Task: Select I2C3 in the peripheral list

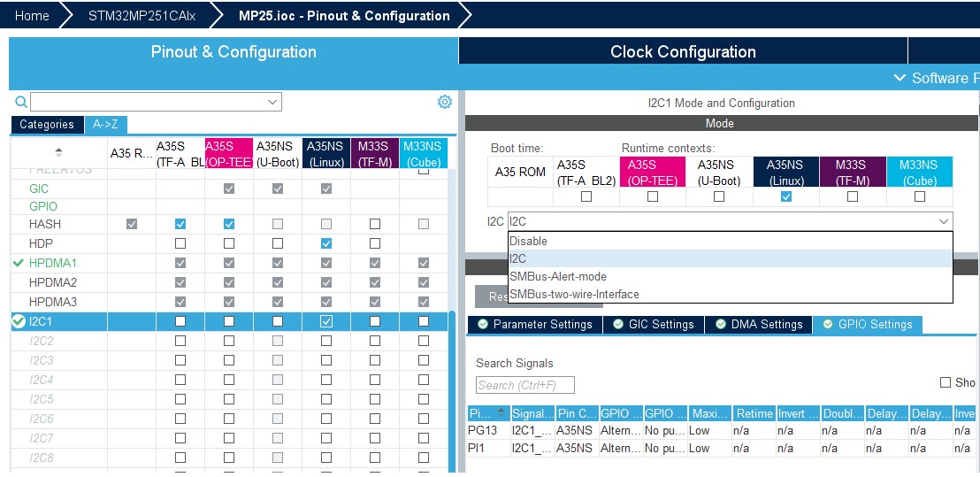Action: tap(42, 360)
